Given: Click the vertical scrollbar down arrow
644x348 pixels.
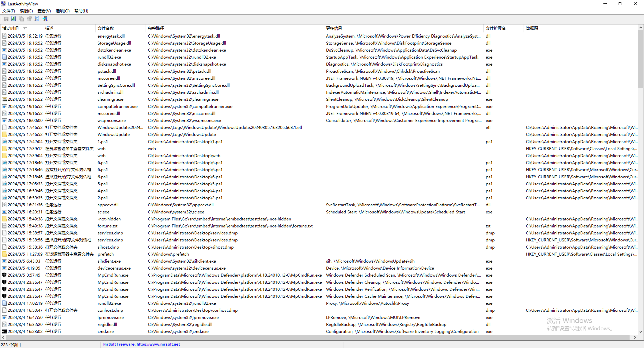Looking at the screenshot, I should (640, 332).
